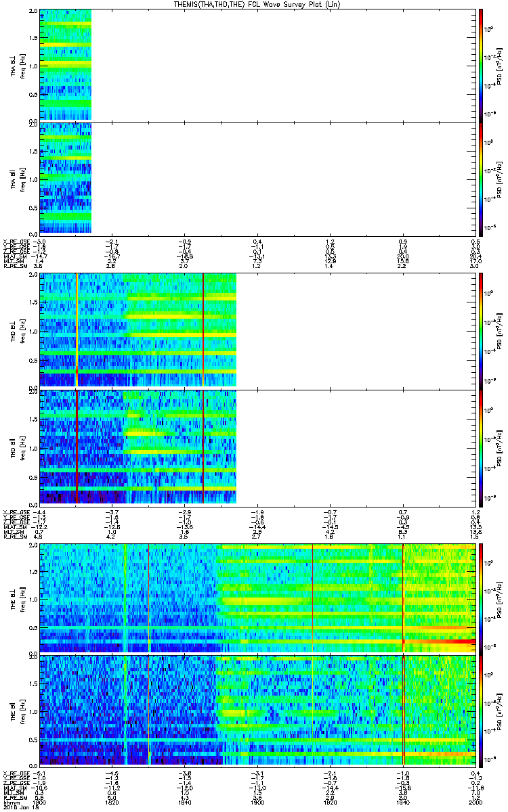Screen dimensions: 508x812
Task: Click the THD B-parallel panel color bar
Action: pyautogui.click(x=481, y=447)
